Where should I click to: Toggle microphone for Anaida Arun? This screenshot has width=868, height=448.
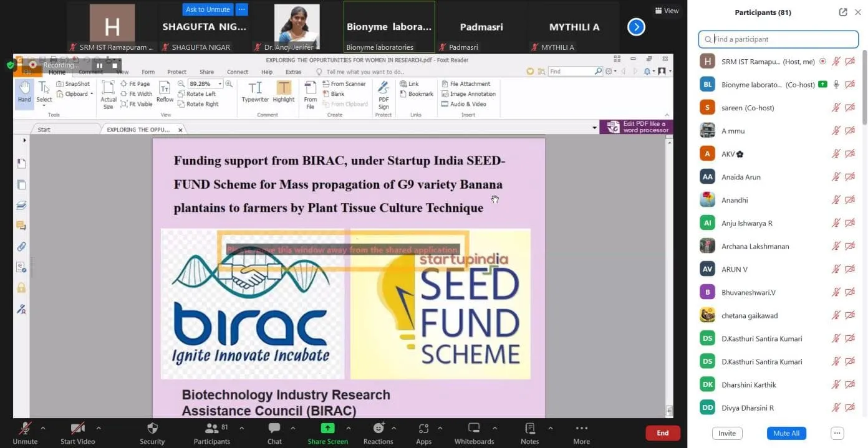(836, 177)
